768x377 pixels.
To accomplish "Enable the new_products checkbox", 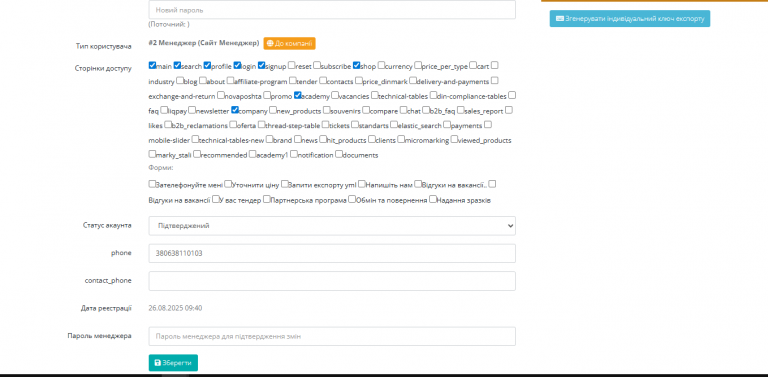I will [273, 110].
